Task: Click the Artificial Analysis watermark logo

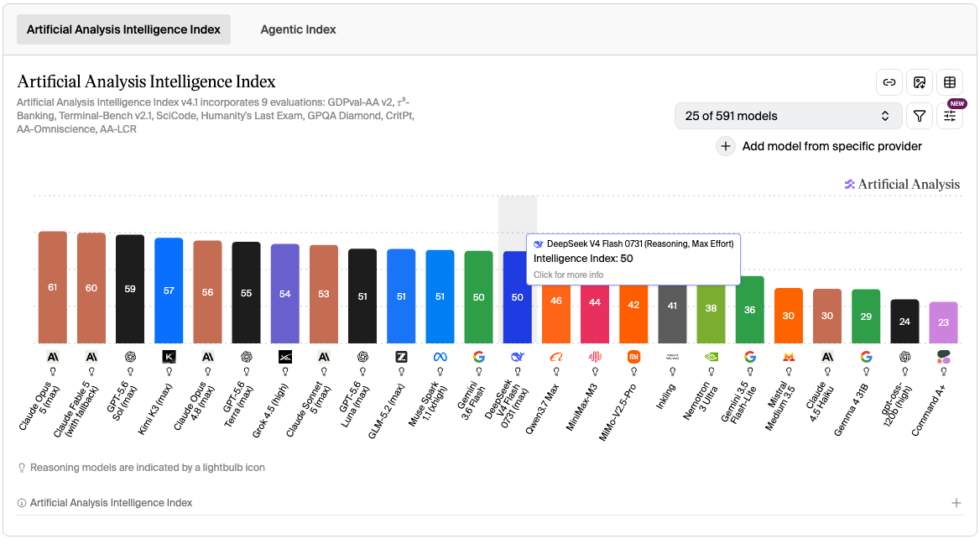Action: [902, 184]
